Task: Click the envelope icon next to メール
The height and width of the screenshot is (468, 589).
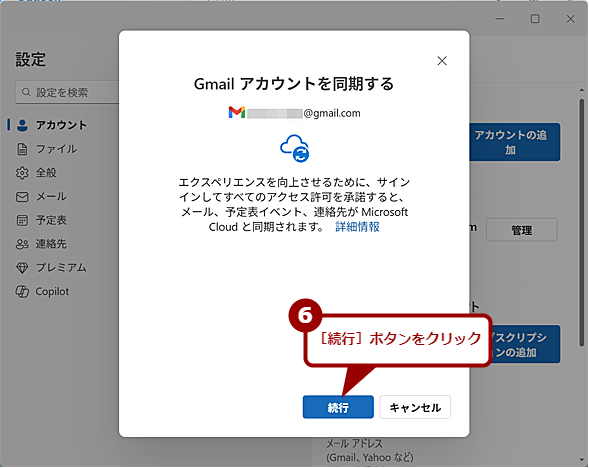Action: (22, 197)
